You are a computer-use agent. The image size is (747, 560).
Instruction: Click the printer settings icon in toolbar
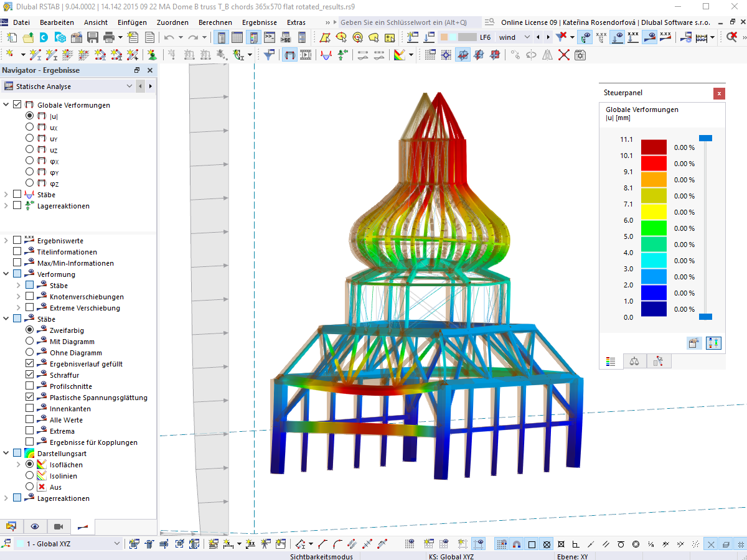(x=108, y=37)
